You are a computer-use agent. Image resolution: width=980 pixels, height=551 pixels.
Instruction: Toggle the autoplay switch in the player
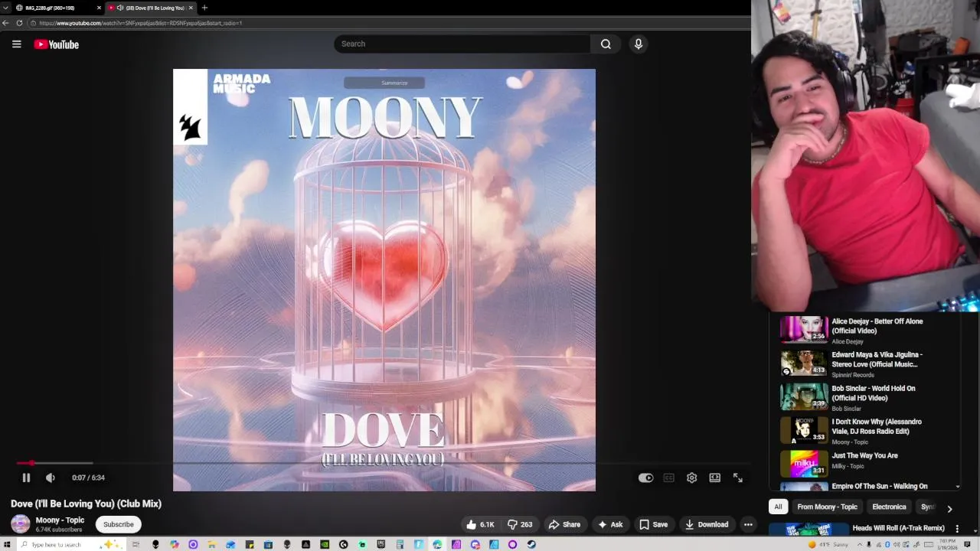coord(646,478)
